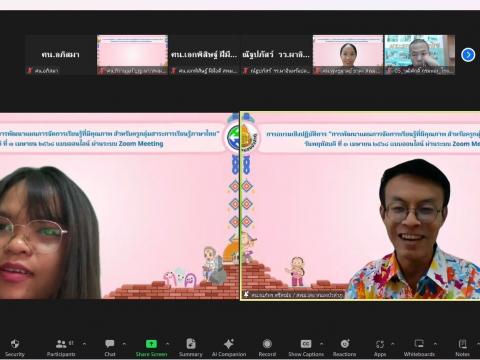Click the large video of woman with glasses
Image resolution: width=480 pixels, height=360 pixels.
pyautogui.click(x=119, y=206)
